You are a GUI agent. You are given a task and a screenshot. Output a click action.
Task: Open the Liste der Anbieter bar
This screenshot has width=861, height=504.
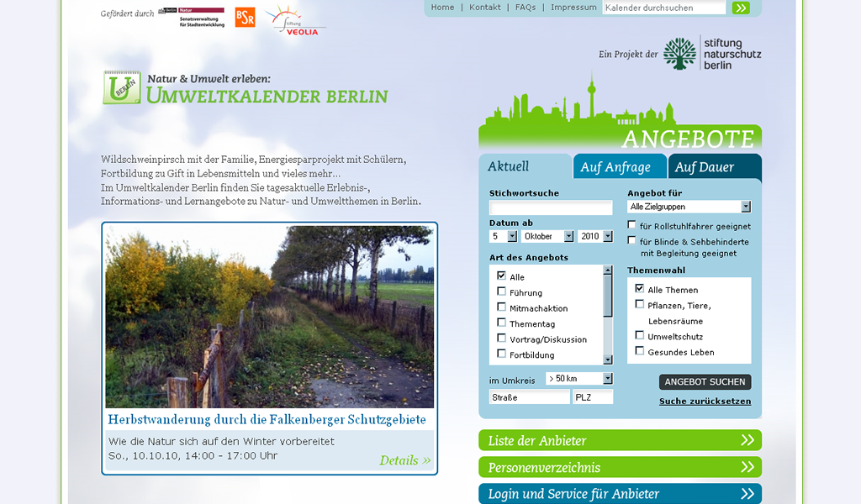click(x=620, y=440)
